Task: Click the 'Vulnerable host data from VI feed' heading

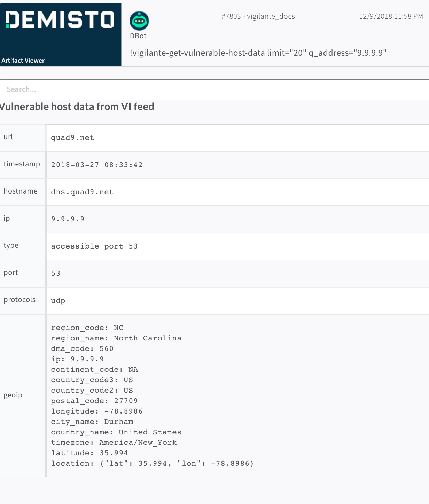Action: 77,107
